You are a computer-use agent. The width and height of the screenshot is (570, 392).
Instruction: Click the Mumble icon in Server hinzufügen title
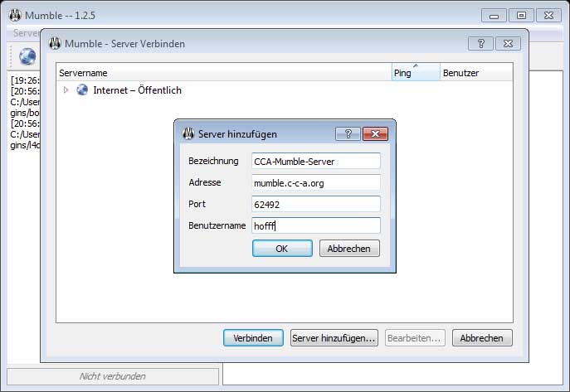pos(188,134)
